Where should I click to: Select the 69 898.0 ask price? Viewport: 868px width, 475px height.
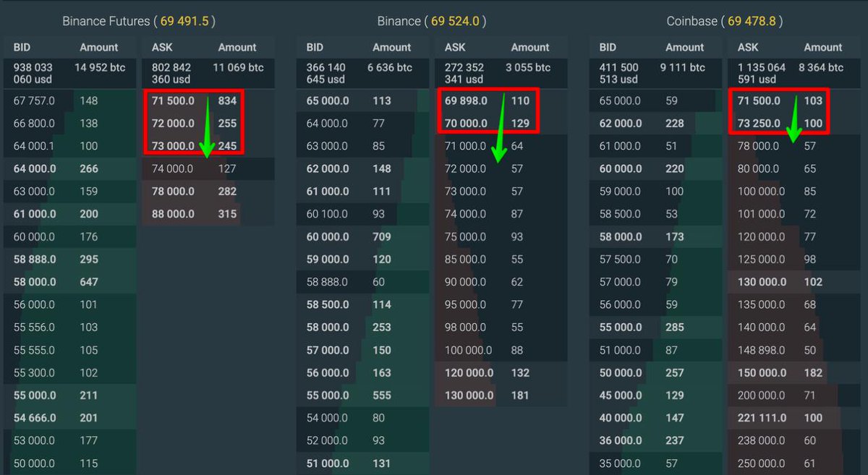click(x=466, y=100)
